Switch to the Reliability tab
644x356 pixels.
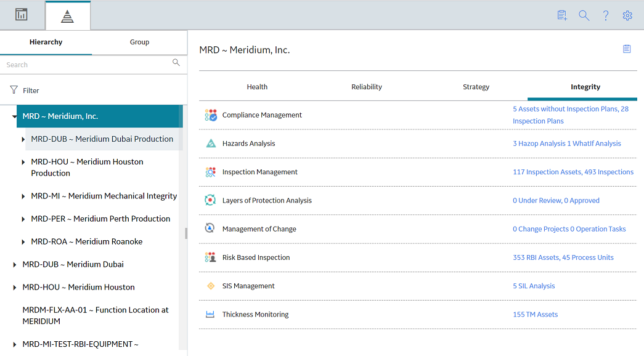click(366, 87)
